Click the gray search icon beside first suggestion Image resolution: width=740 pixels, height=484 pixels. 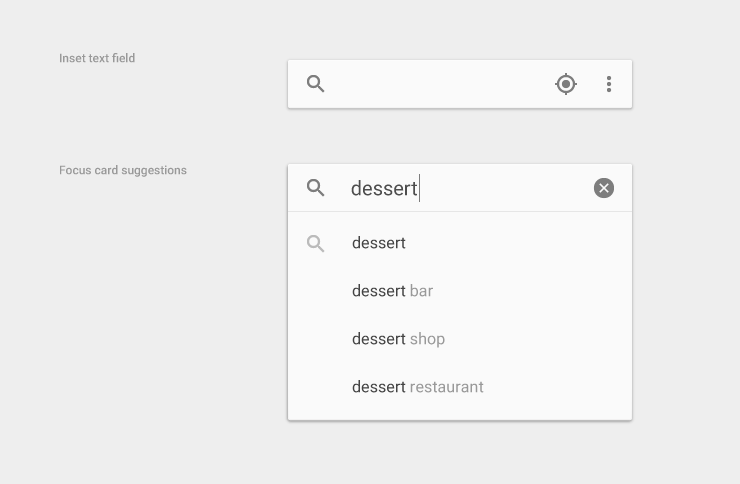[316, 243]
